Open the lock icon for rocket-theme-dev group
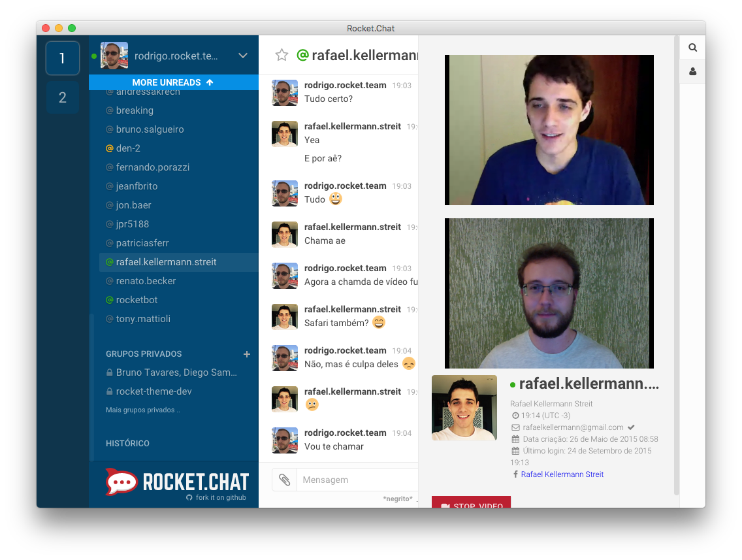This screenshot has height=560, width=742. tap(109, 391)
